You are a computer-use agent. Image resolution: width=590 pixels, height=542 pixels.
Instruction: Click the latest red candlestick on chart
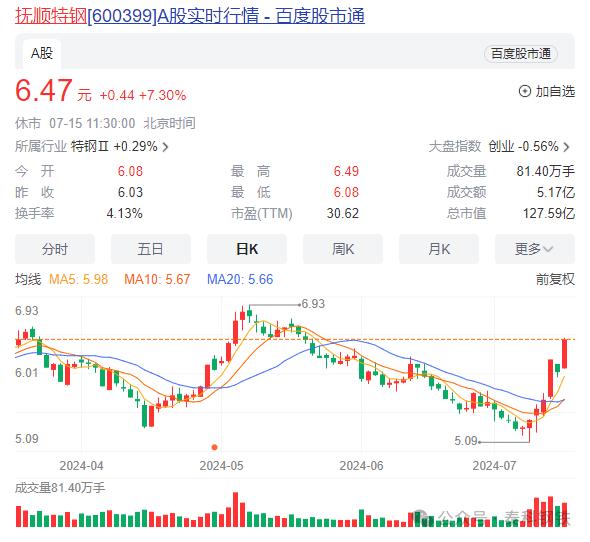tap(564, 354)
